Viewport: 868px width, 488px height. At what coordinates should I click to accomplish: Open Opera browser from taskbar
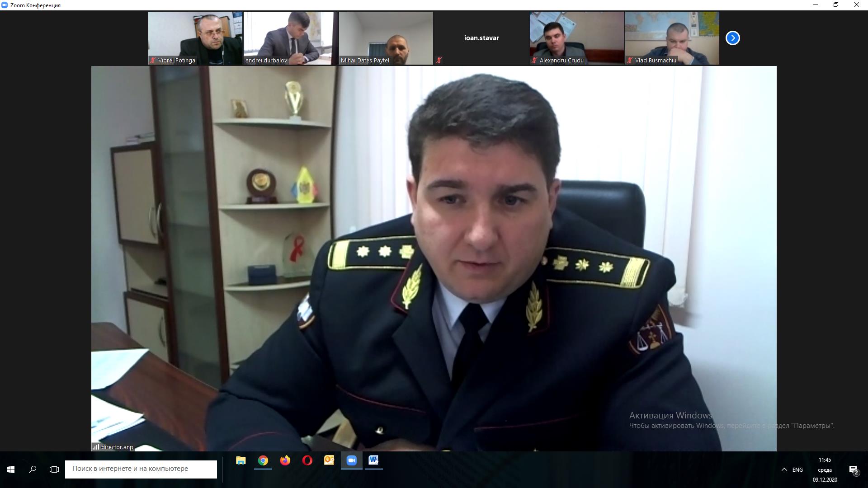coord(307,460)
